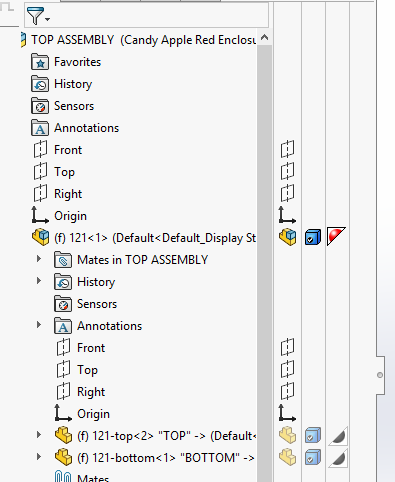Expand the 121-bottom<1> part
395x482 pixels.
click(x=39, y=457)
